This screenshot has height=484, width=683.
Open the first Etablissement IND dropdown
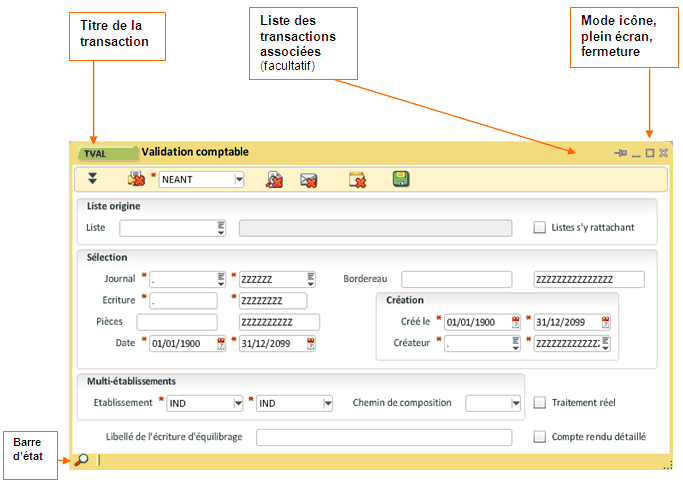238,403
